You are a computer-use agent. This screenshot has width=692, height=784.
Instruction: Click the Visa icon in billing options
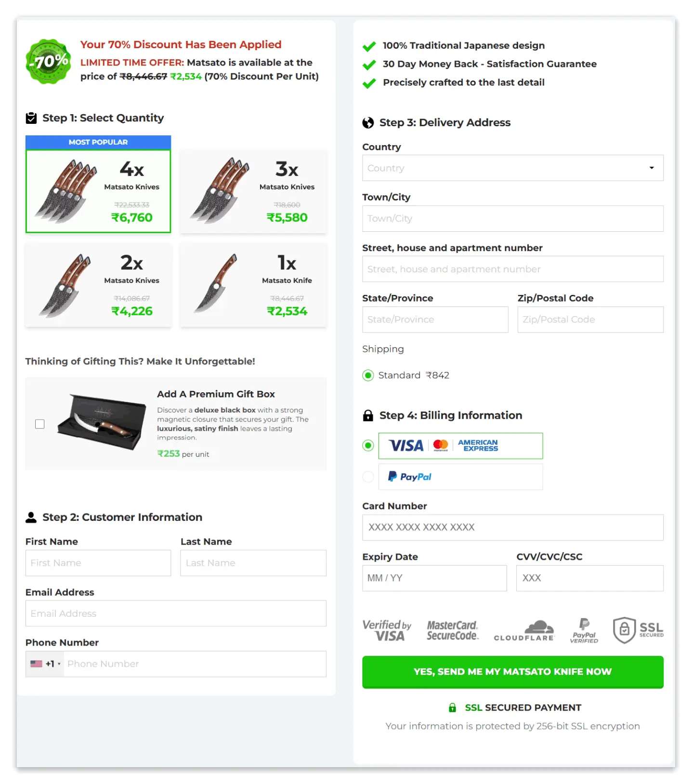(405, 445)
